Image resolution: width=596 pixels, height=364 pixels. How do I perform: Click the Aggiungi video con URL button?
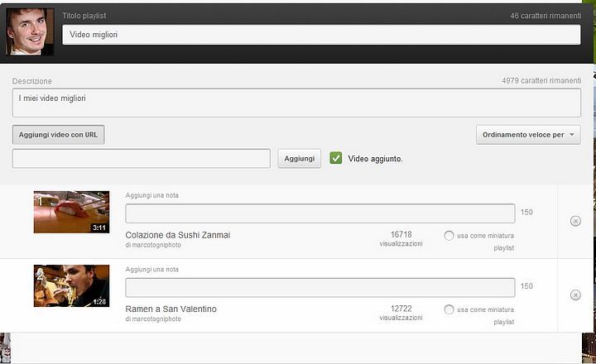click(58, 135)
